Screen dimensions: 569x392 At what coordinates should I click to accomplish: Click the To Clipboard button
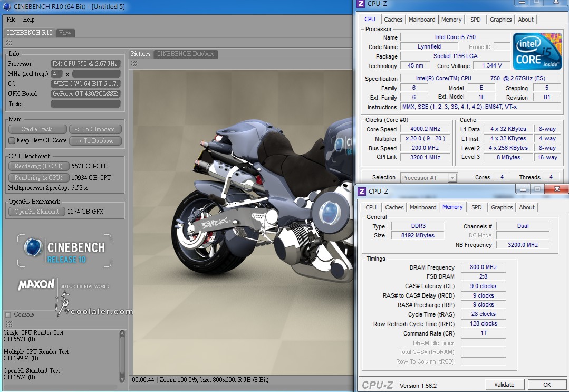pyautogui.click(x=95, y=129)
